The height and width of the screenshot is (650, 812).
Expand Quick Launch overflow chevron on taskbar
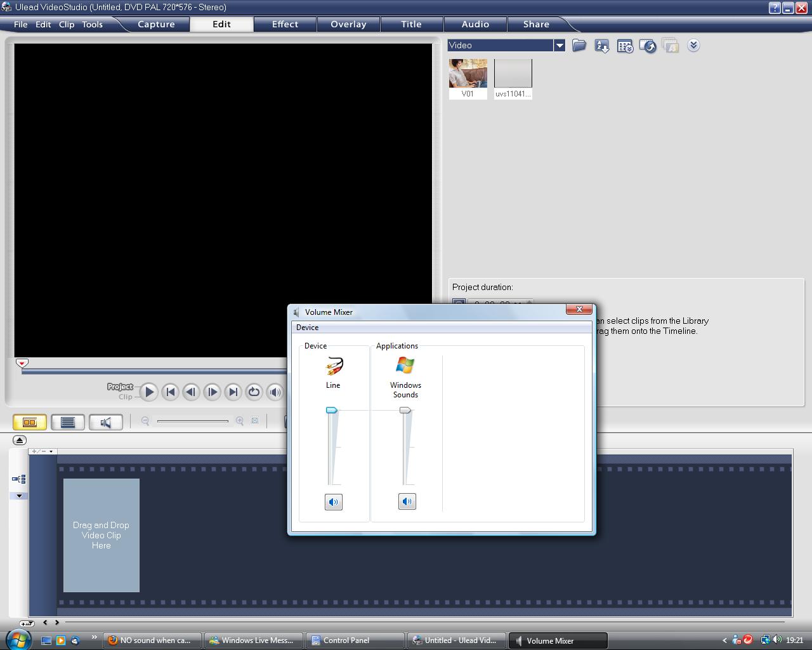point(94,637)
